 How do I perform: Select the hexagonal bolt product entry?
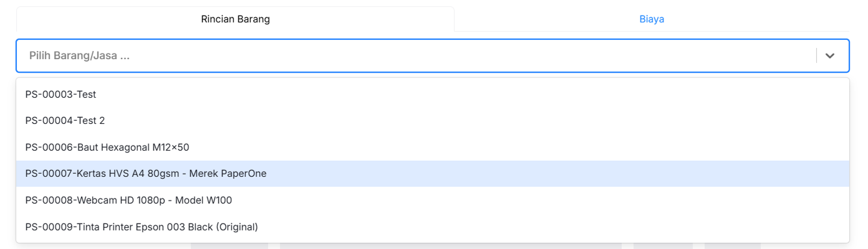coord(107,148)
